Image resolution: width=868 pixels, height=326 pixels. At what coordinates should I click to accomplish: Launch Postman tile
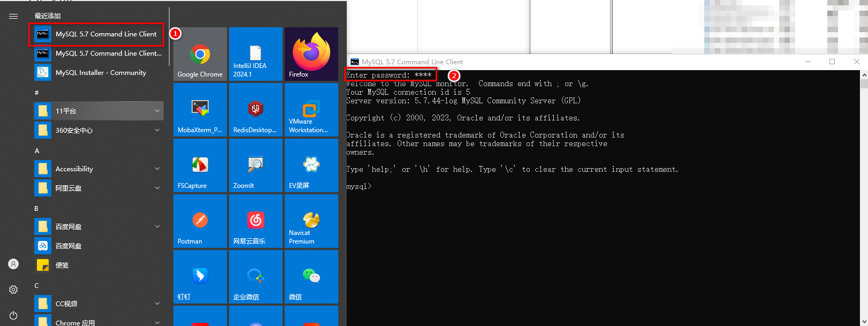pyautogui.click(x=200, y=221)
